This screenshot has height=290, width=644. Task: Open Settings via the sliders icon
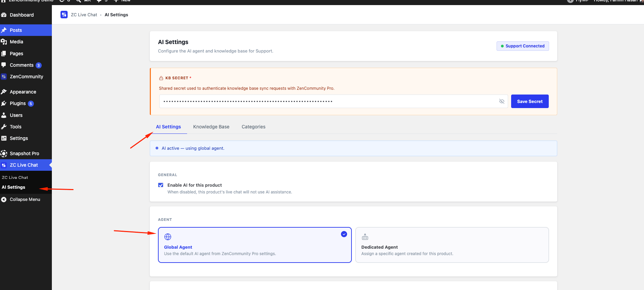[4, 138]
